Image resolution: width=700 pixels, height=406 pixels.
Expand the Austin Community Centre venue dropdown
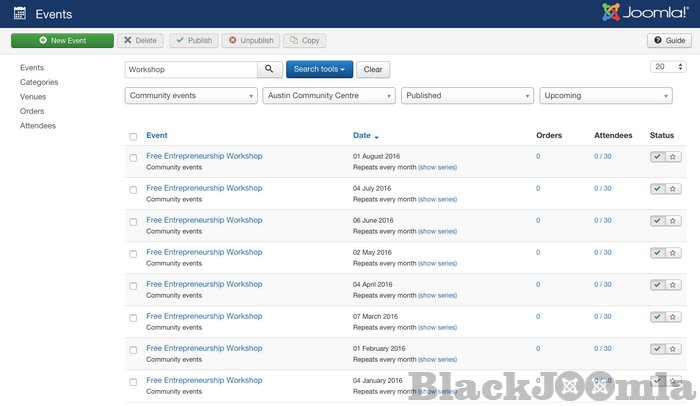pyautogui.click(x=329, y=96)
